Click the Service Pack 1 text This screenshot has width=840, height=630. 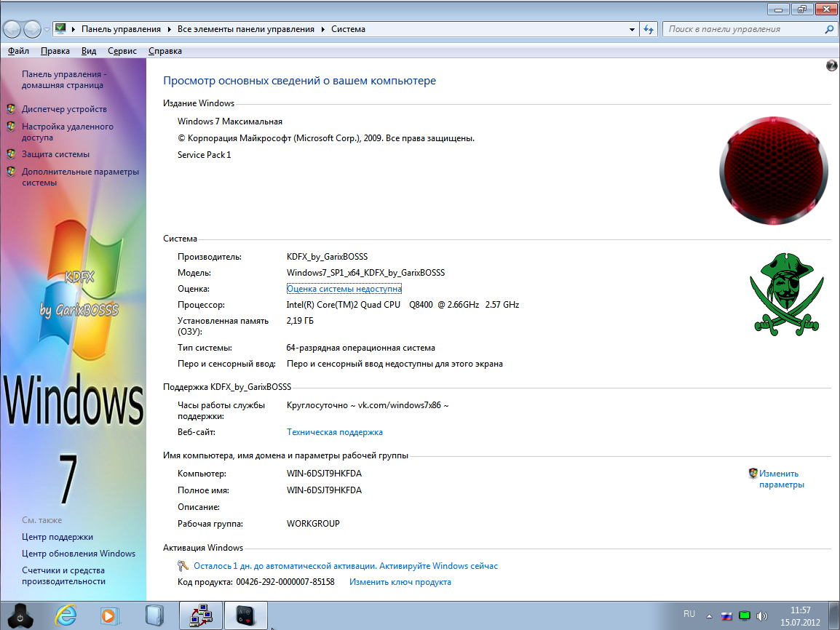204,155
